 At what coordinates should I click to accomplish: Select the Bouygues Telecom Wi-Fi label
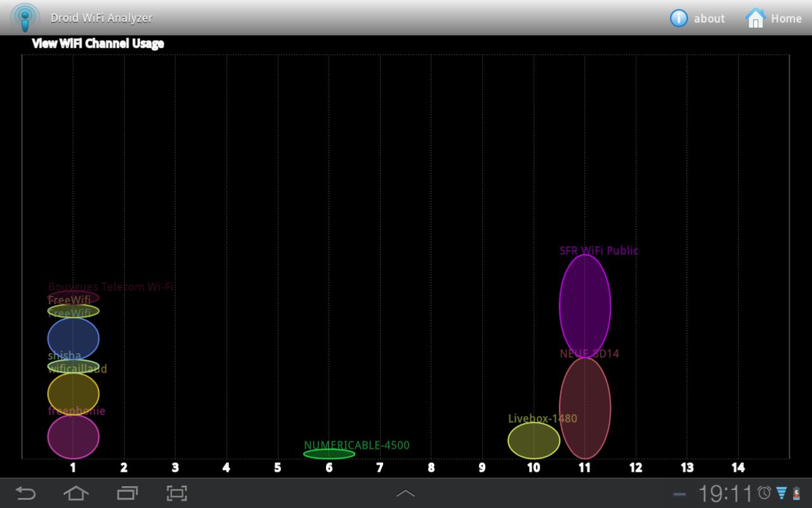110,287
